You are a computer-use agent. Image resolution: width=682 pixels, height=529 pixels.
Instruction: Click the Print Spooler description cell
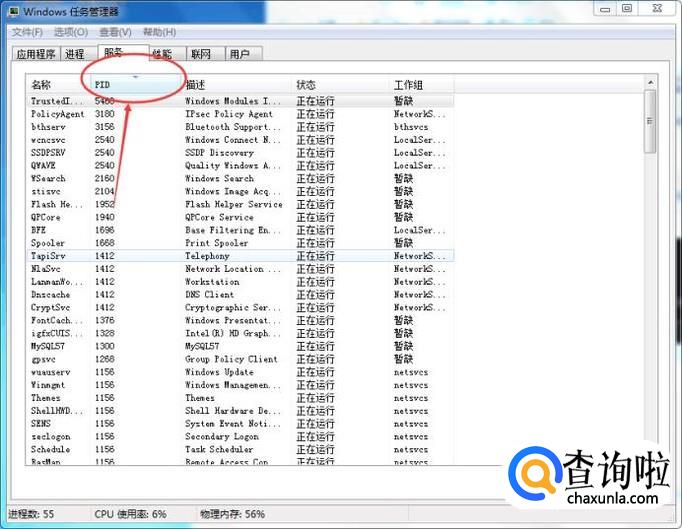217,243
